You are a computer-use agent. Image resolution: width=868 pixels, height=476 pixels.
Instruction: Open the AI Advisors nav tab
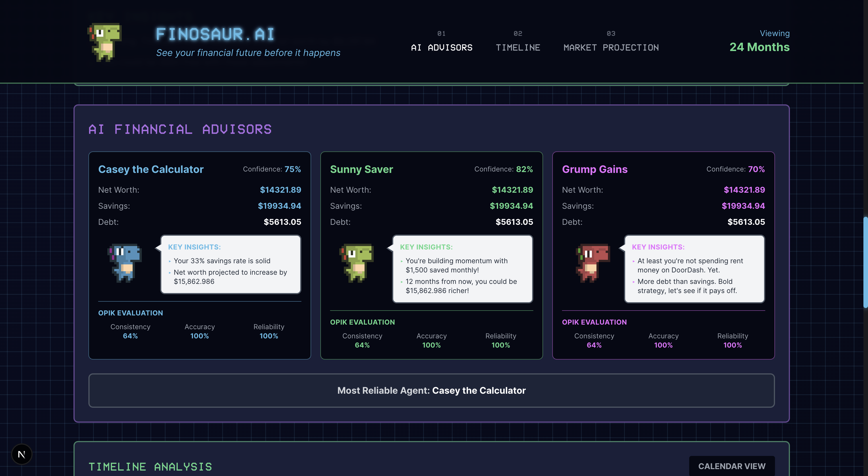[x=441, y=48]
